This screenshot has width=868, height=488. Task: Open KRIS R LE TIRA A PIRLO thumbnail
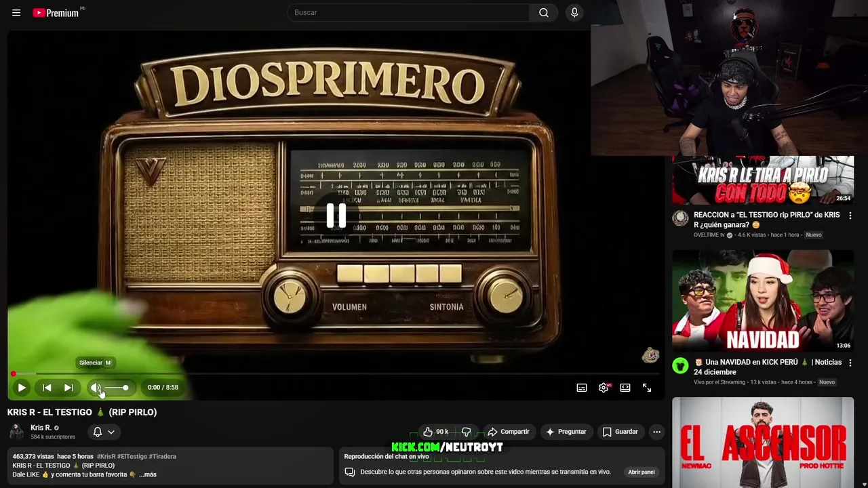pos(763,180)
